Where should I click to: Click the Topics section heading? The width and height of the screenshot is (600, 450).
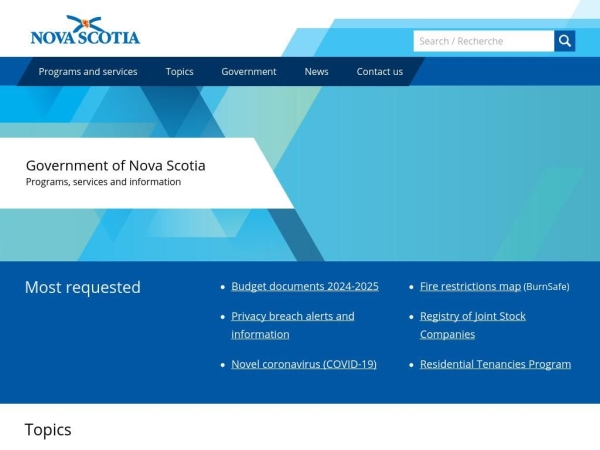(48, 430)
